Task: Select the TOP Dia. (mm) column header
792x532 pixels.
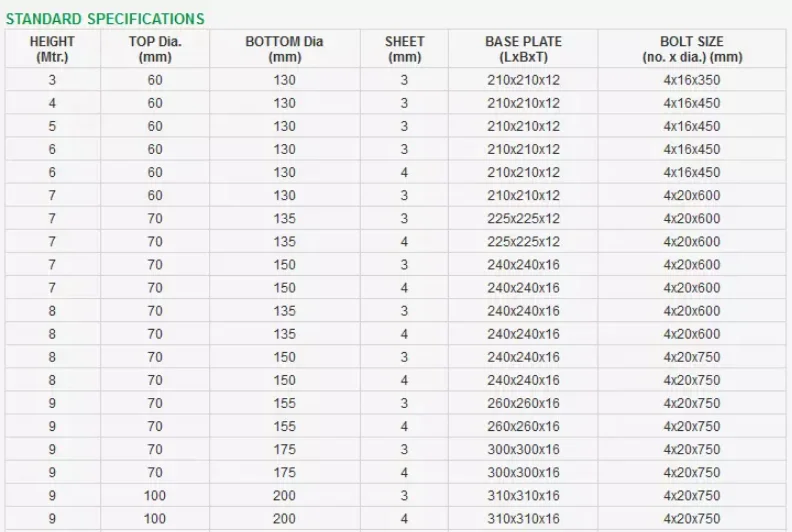Action: point(155,49)
